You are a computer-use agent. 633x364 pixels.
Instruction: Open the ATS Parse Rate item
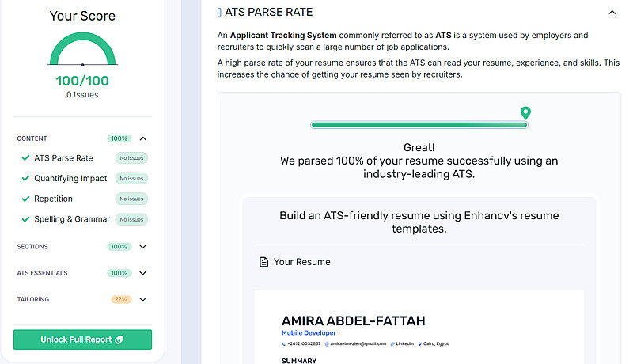pos(63,158)
